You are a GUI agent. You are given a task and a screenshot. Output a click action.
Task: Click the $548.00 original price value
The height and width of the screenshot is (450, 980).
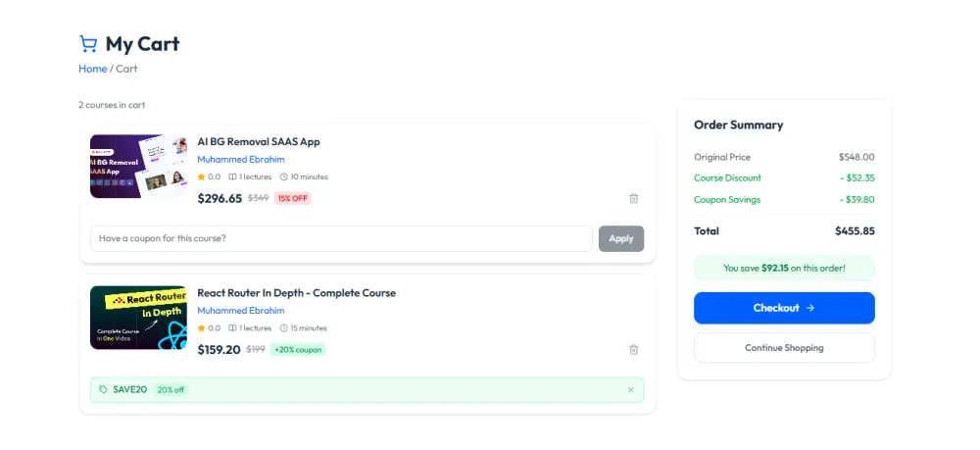pos(857,157)
